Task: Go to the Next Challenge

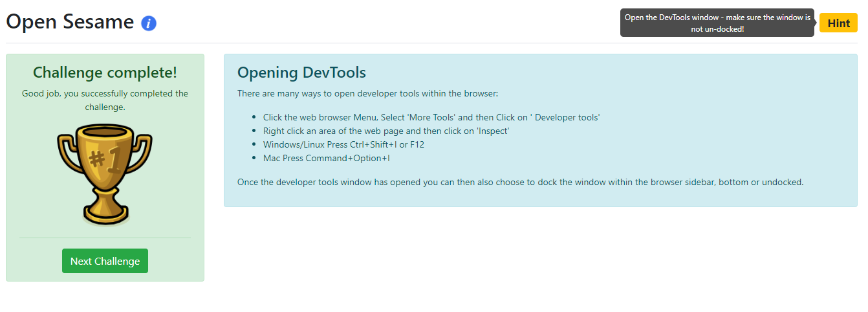Action: tap(105, 261)
